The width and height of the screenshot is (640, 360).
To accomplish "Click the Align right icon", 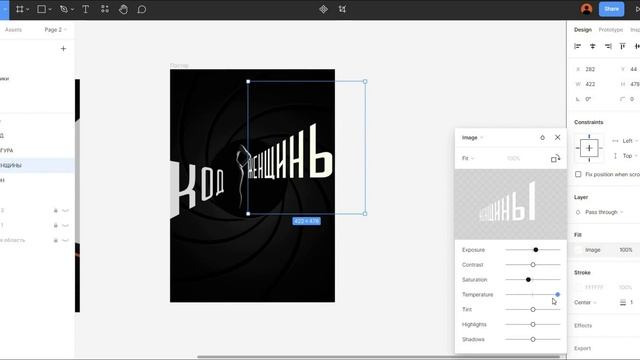I will pos(608,46).
